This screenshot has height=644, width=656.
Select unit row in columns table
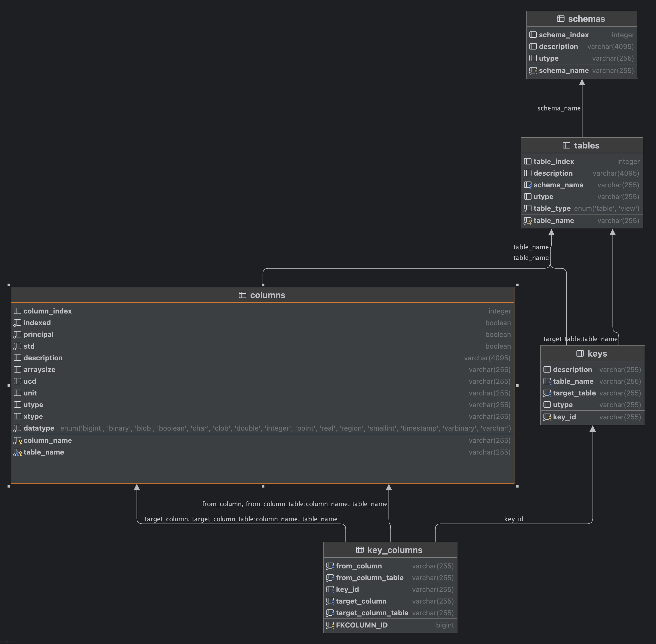point(262,393)
